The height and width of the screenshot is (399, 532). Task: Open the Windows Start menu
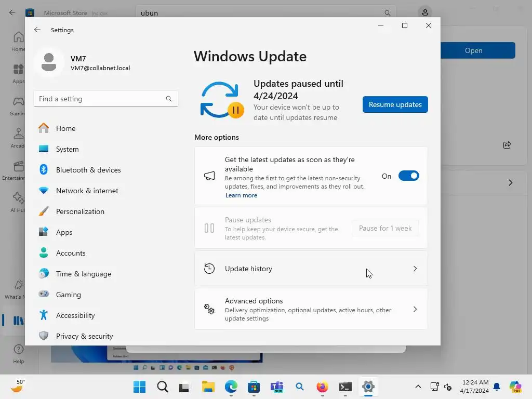tap(139, 387)
